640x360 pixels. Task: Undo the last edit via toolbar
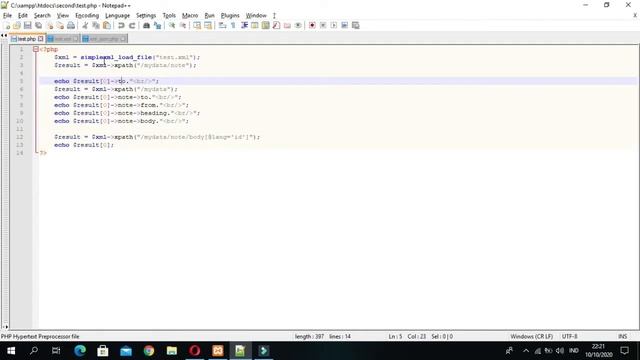[x=121, y=25]
